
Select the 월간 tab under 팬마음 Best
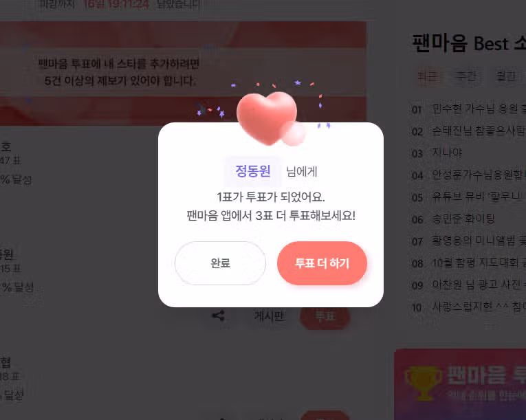505,76
